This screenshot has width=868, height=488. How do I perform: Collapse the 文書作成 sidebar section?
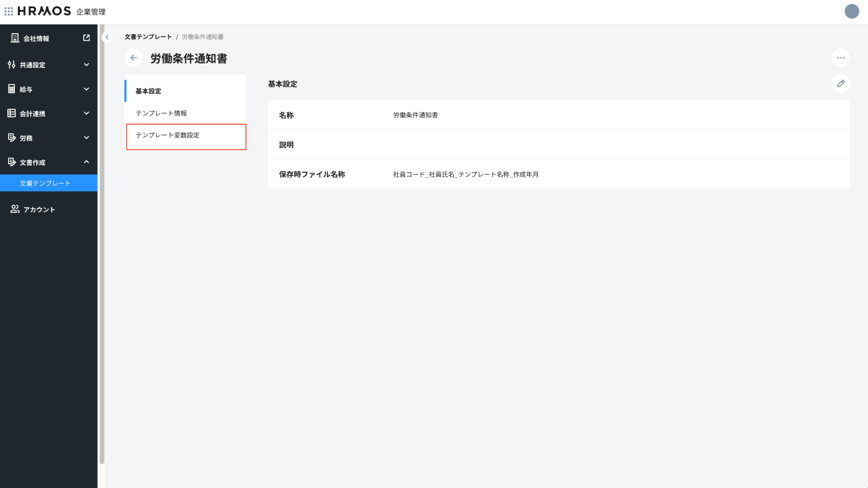86,162
